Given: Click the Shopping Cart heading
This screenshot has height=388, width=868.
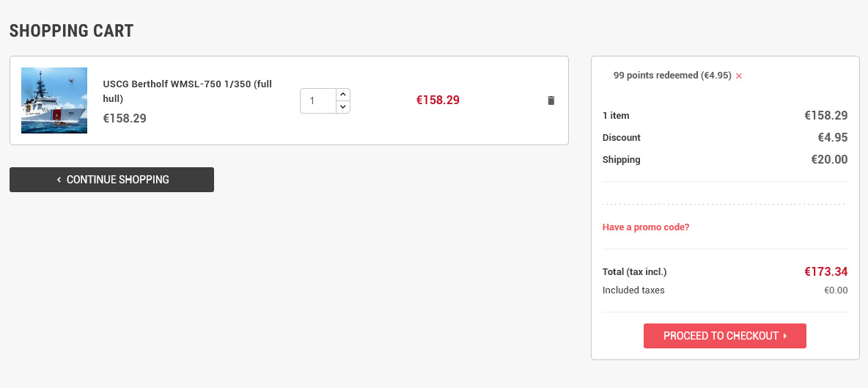Looking at the screenshot, I should point(71,31).
